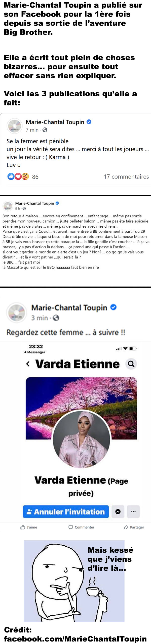Tap the back chevron beside Varda Etienne
The width and height of the screenshot is (151, 644).
point(28,364)
